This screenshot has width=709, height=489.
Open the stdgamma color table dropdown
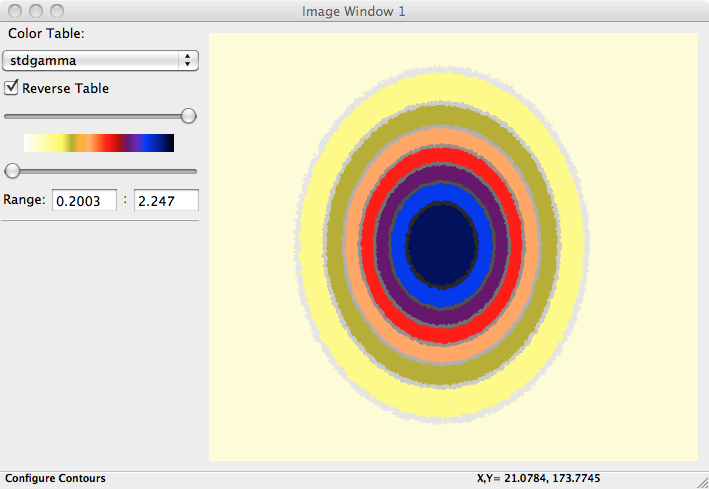click(x=100, y=61)
